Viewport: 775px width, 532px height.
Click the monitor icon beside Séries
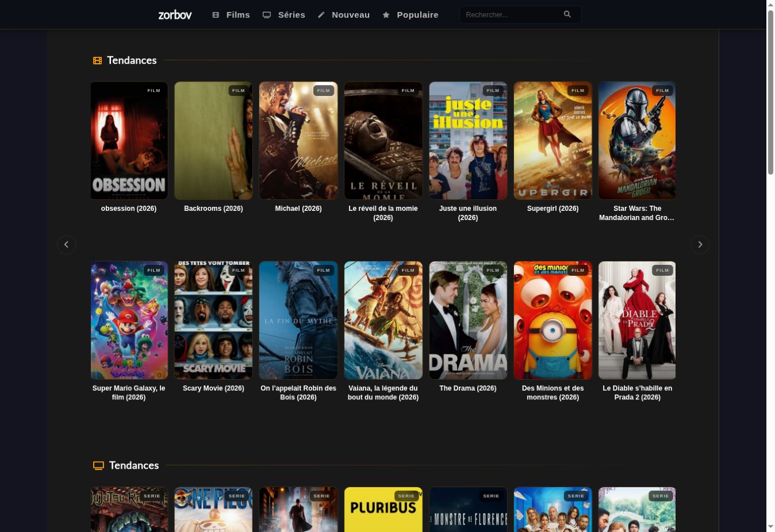pos(267,15)
